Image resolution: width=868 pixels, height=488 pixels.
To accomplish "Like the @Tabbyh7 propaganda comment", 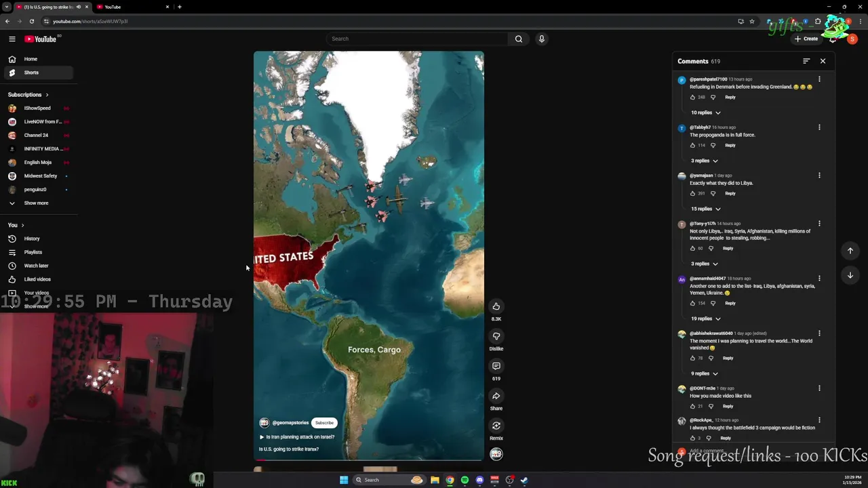I will (692, 145).
